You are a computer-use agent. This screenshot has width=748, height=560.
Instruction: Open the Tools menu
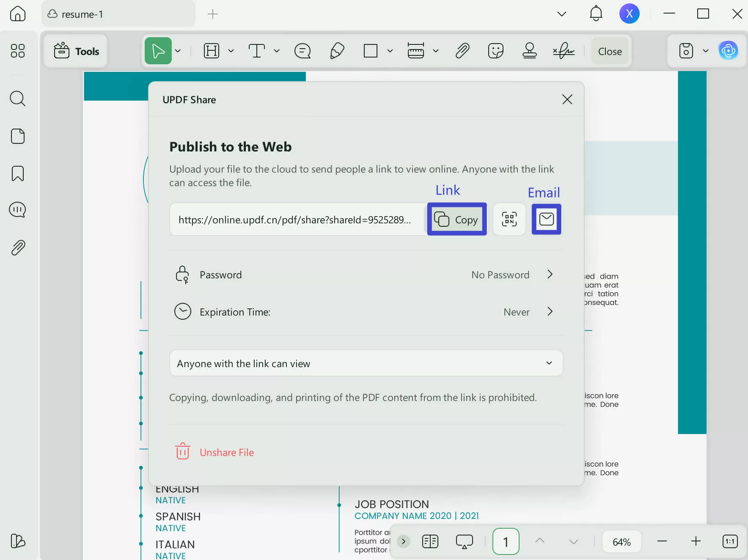[76, 51]
